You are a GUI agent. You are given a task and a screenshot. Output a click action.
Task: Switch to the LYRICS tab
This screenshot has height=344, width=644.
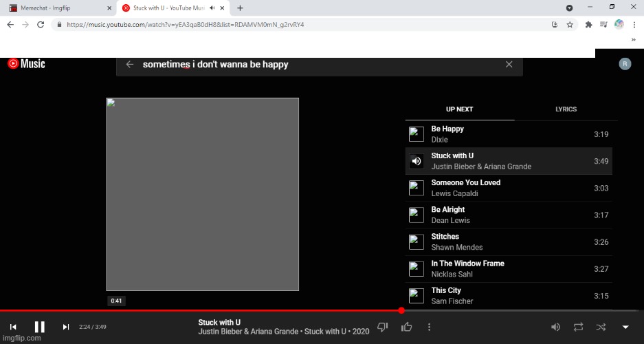point(566,109)
